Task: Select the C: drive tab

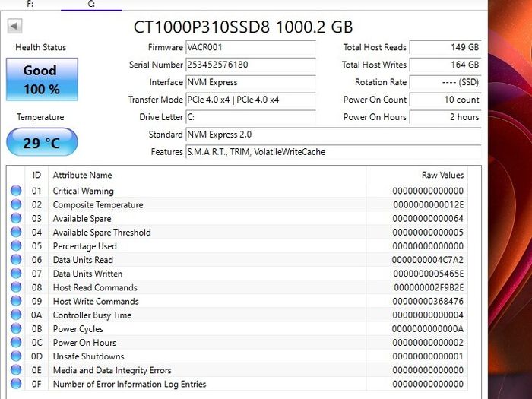Action: tap(91, 5)
